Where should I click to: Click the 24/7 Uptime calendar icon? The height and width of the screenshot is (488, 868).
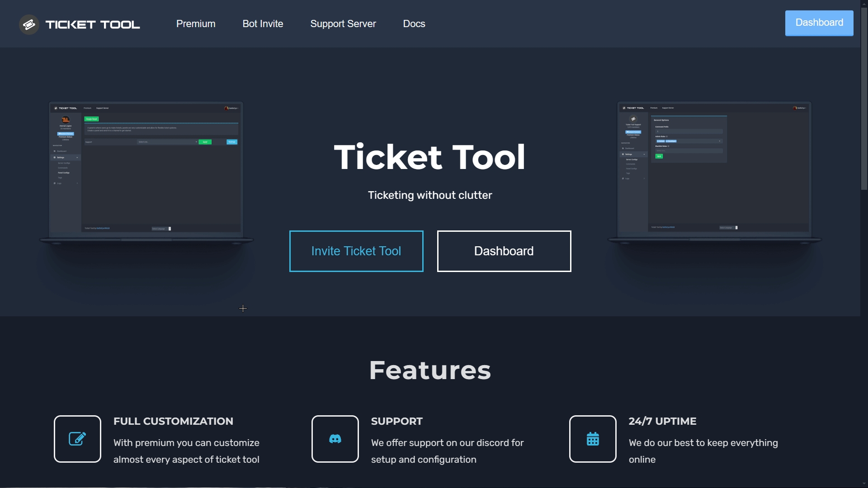(593, 439)
